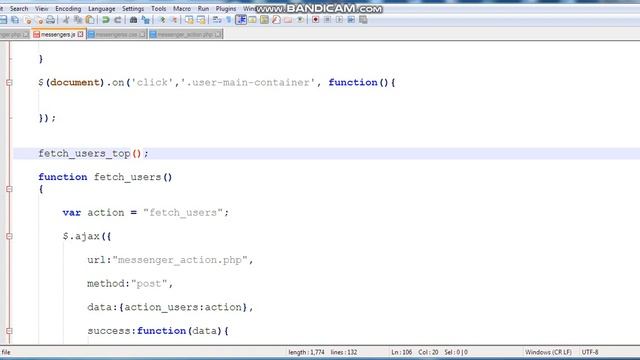The width and height of the screenshot is (640, 360).
Task: Open the Encoding menu
Action: pos(68,9)
